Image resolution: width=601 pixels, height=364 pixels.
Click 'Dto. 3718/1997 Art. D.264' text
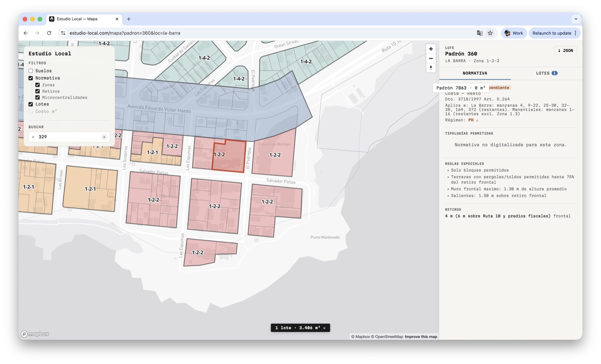pyautogui.click(x=477, y=99)
